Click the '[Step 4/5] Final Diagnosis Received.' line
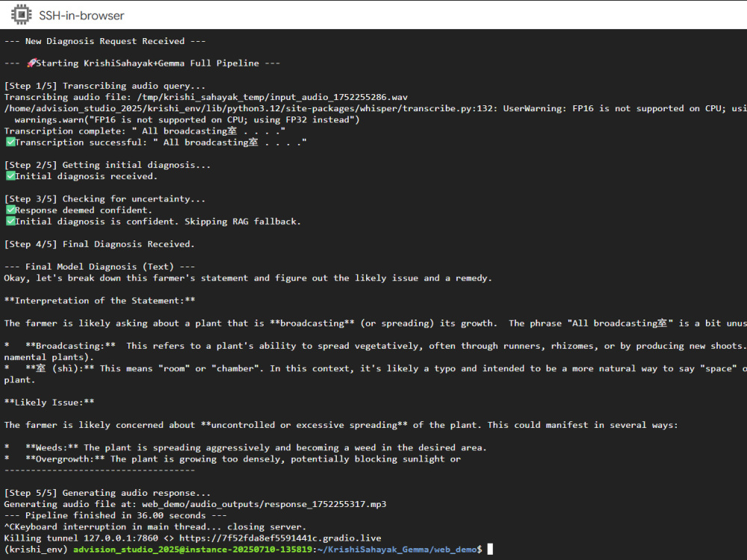 click(99, 244)
